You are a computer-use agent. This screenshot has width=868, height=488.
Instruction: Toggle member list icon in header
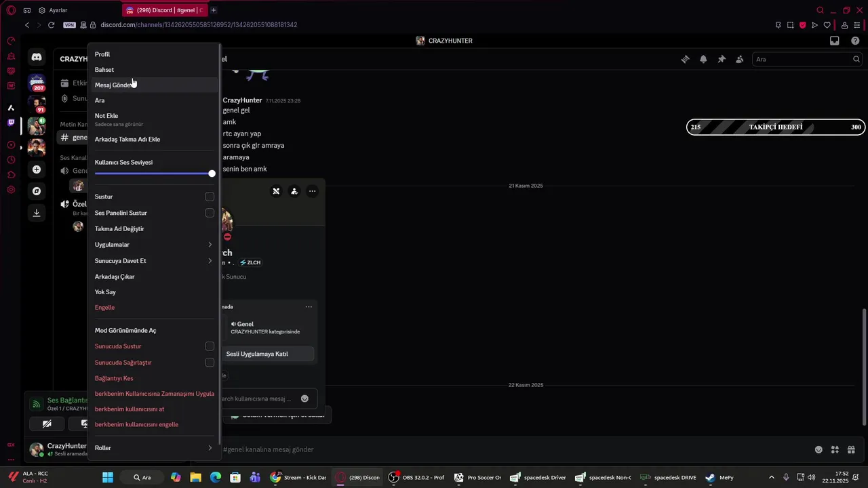740,59
